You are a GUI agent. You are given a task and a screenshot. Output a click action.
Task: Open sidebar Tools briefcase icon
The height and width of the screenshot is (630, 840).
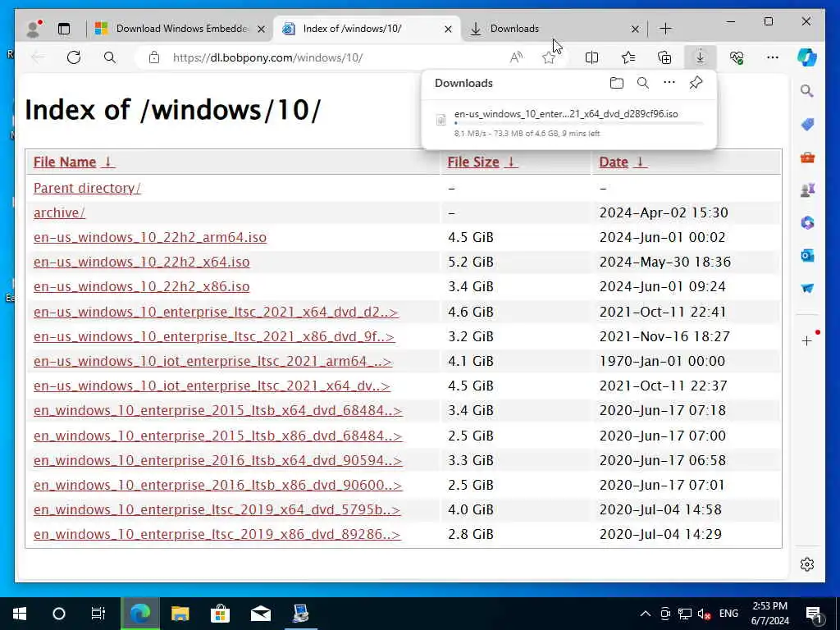[x=807, y=157]
